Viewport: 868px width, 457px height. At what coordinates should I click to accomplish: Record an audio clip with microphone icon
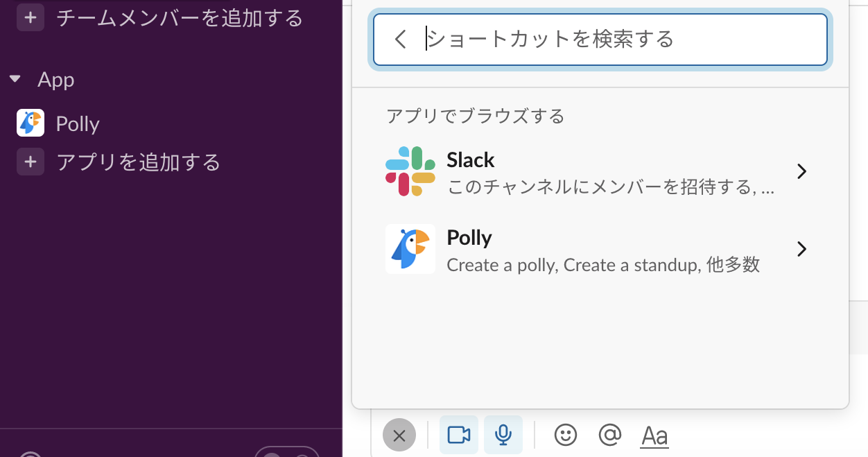503,435
